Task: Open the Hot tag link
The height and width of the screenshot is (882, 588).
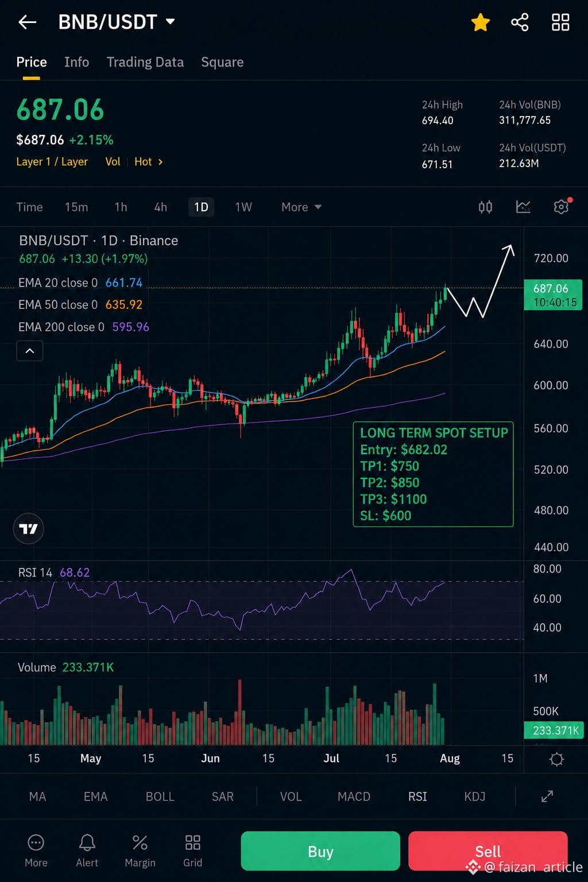Action: (143, 162)
